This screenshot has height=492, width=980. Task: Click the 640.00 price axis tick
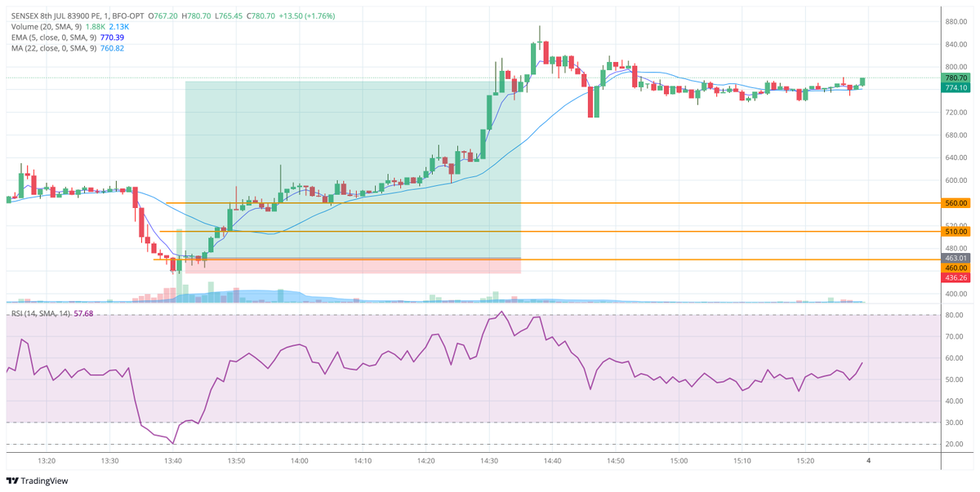tap(956, 157)
